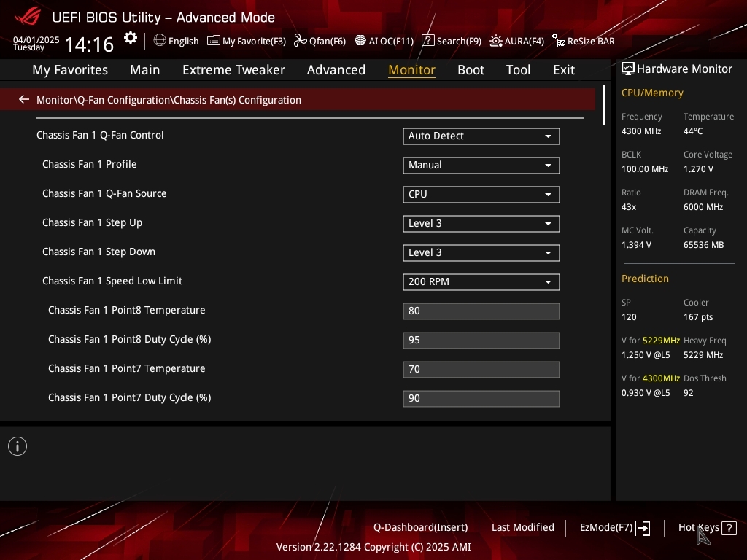The image size is (747, 560).
Task: Select the Chassis Fan 1 Q-Fan Control label
Action: [x=100, y=135]
